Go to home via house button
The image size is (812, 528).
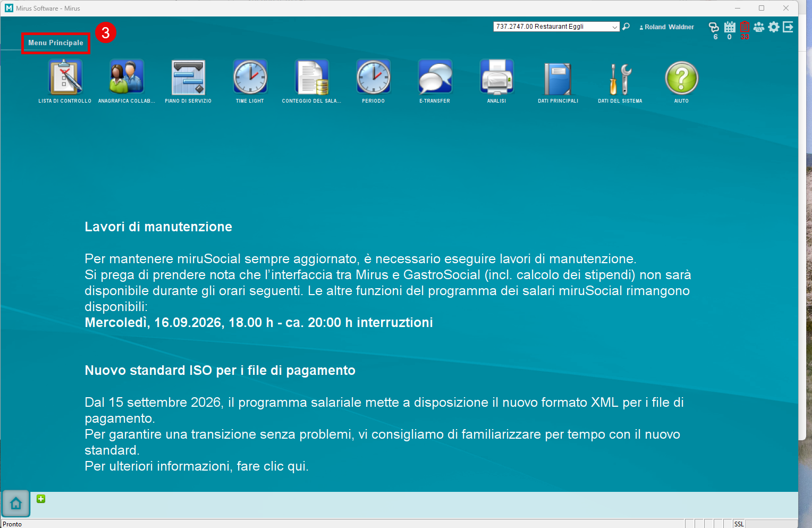coord(16,503)
